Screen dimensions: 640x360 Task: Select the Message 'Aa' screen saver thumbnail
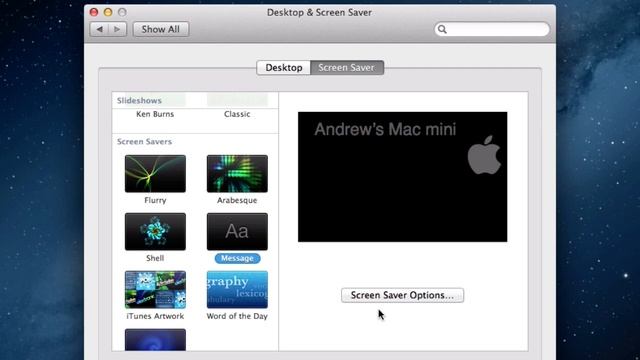[x=237, y=231]
